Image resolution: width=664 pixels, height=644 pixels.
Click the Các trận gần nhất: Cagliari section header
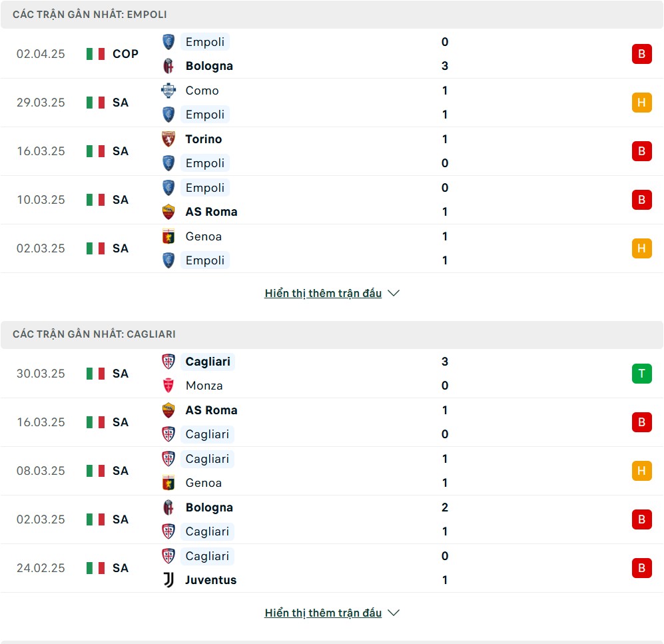click(332, 334)
